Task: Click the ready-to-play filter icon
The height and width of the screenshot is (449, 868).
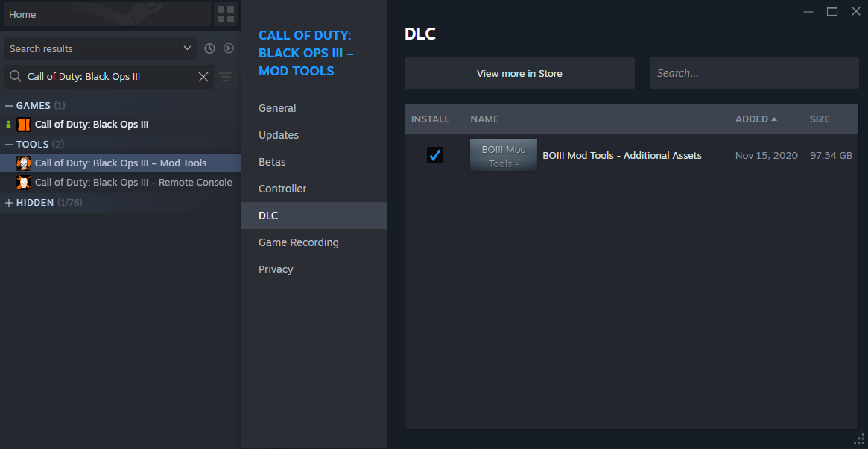Action: (229, 48)
